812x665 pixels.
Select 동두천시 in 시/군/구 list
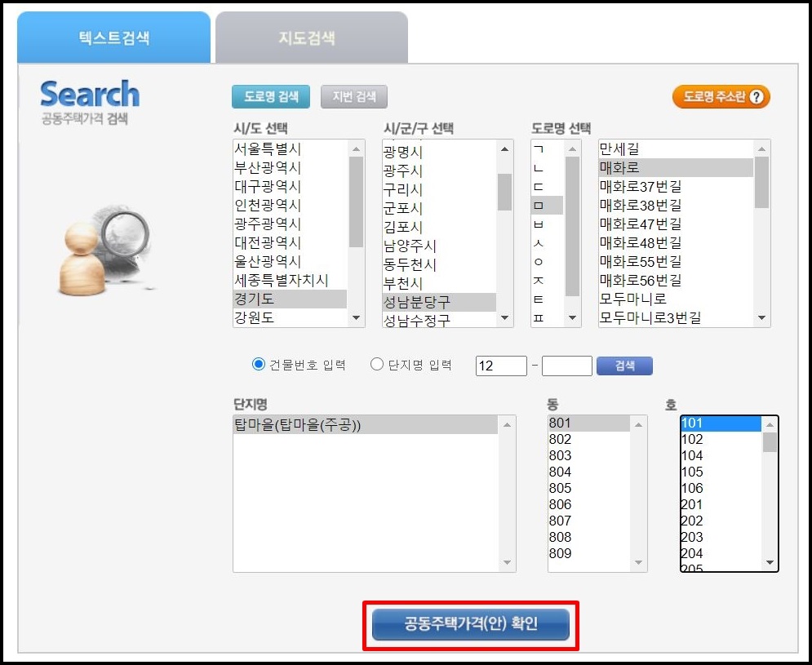point(439,264)
